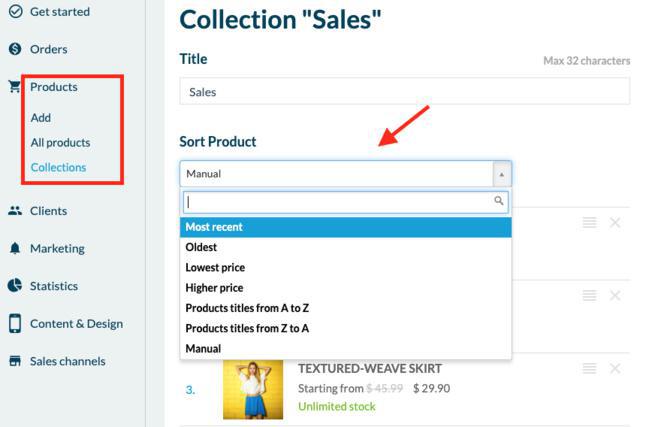This screenshot has width=658, height=427.
Task: Click Sales channels in sidebar
Action: (x=68, y=361)
